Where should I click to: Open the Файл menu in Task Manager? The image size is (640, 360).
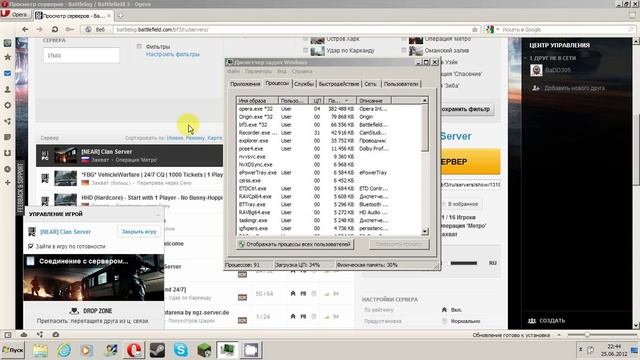coord(233,71)
